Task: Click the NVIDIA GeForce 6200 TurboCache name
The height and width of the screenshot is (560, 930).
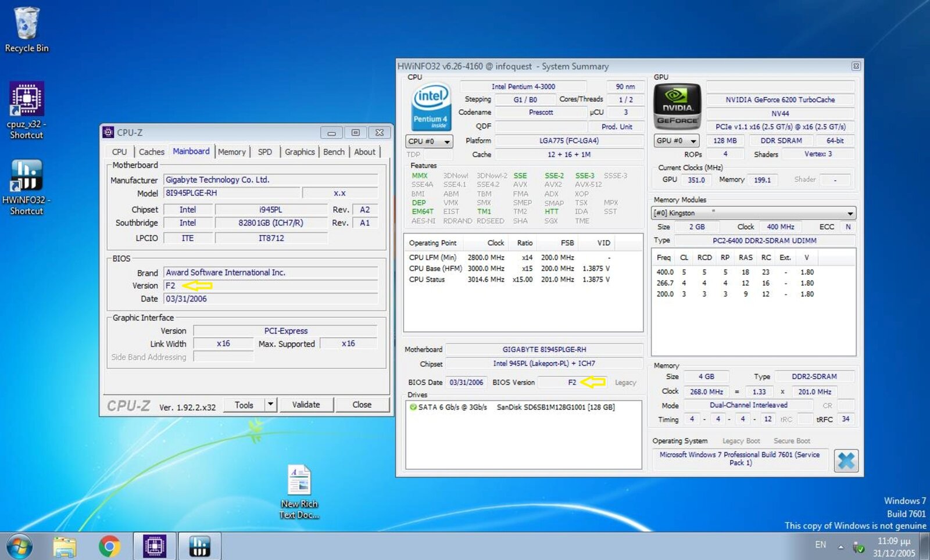Action: (780, 100)
